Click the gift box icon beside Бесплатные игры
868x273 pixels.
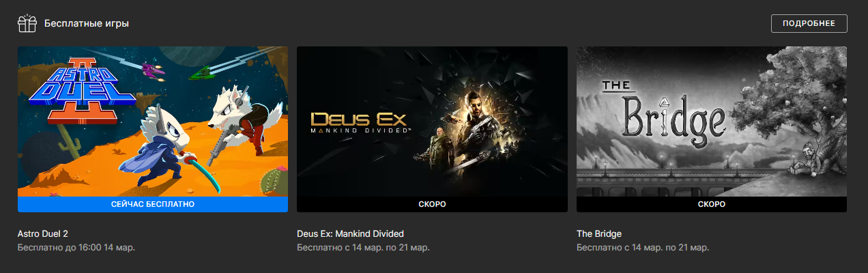pyautogui.click(x=27, y=24)
